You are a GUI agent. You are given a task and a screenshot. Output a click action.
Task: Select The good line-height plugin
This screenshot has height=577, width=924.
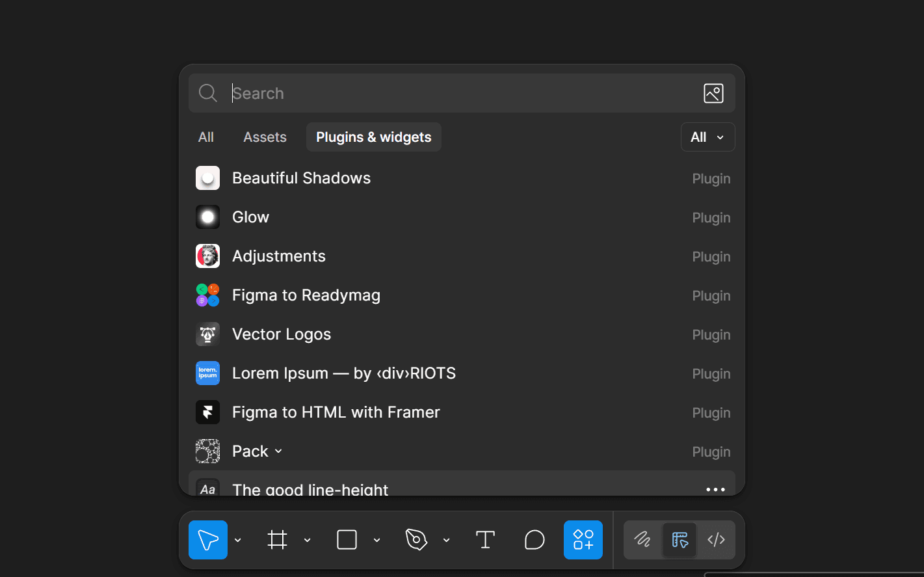coord(462,483)
